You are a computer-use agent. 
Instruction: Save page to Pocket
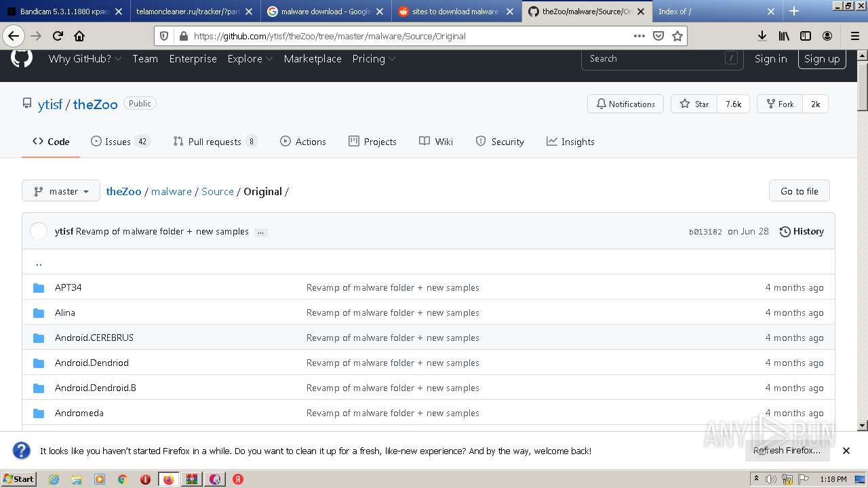[x=658, y=36]
